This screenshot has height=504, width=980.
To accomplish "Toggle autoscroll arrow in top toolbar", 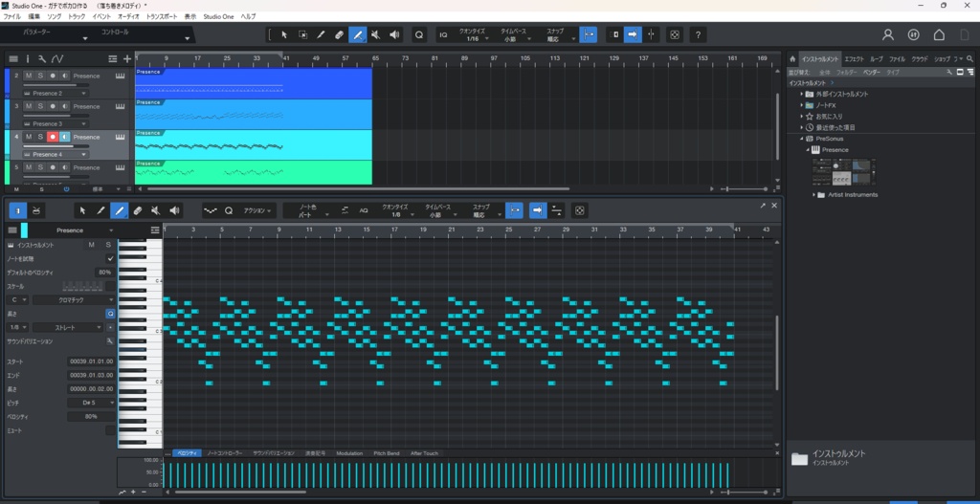I will (634, 35).
